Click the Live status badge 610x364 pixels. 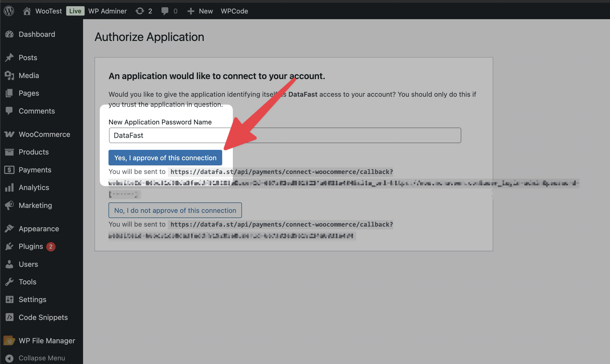coord(75,11)
